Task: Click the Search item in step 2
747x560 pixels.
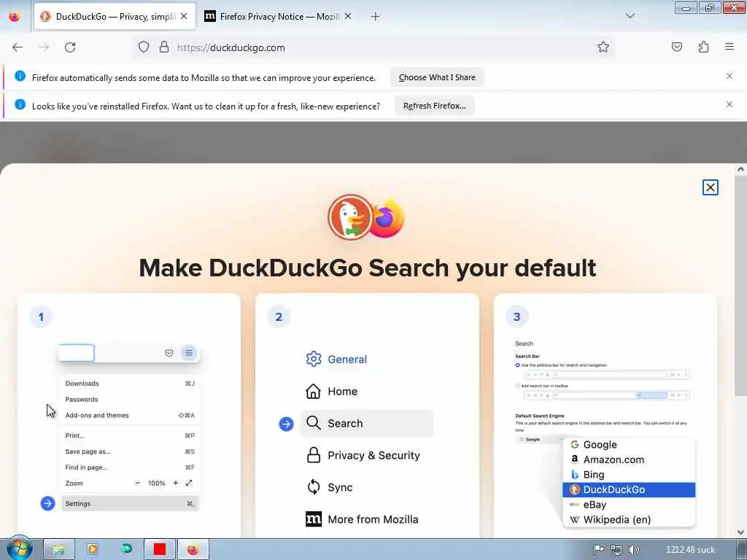Action: pos(367,424)
